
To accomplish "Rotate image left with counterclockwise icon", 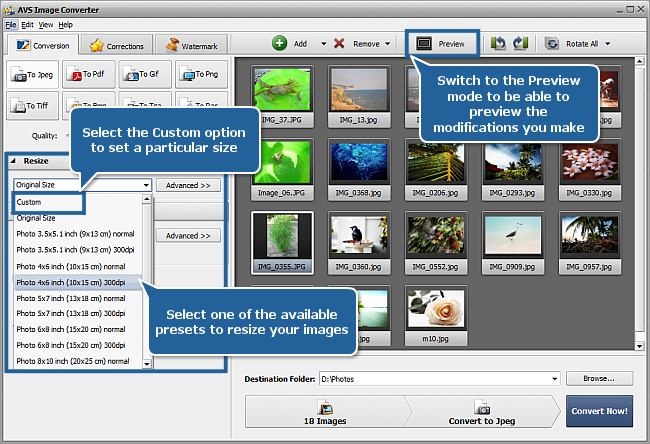I will pyautogui.click(x=498, y=43).
